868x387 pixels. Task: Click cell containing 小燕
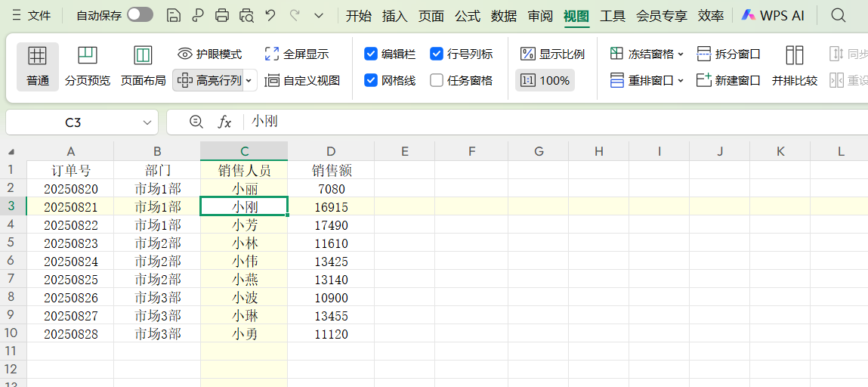tap(244, 280)
